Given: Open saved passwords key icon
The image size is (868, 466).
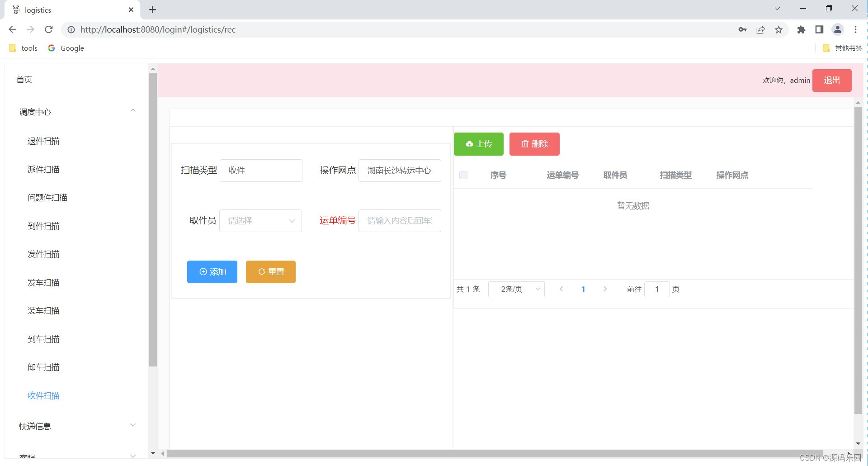Looking at the screenshot, I should 742,29.
